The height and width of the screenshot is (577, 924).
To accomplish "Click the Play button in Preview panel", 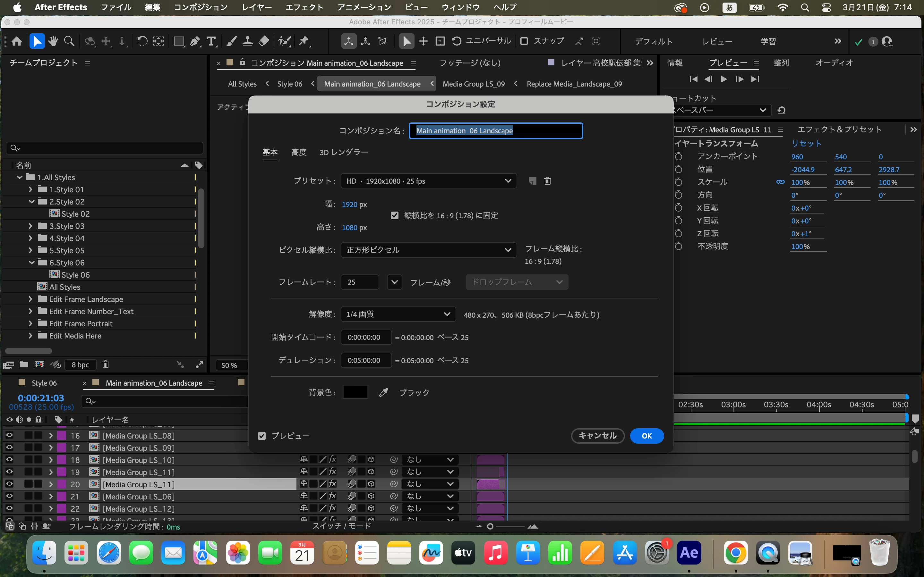I will [723, 79].
